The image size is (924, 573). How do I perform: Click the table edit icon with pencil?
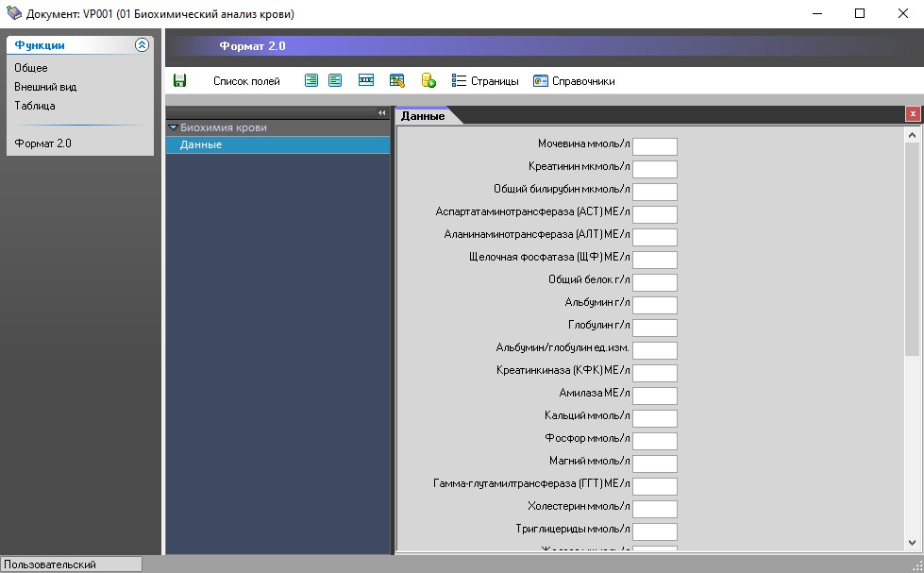(x=397, y=81)
